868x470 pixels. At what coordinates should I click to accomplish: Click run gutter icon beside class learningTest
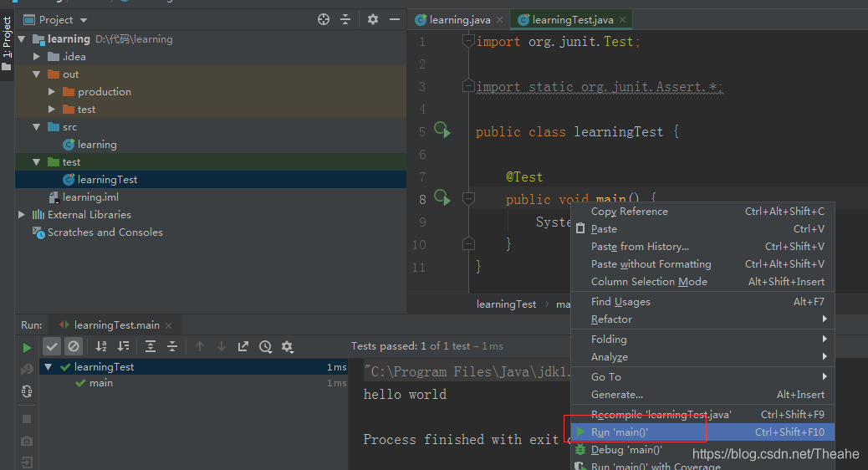click(x=442, y=130)
